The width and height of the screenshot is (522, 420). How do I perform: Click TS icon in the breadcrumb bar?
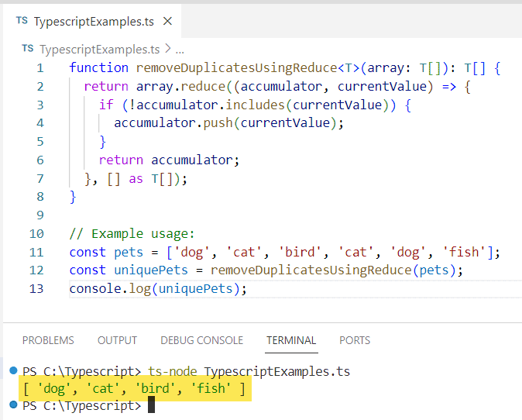click(28, 49)
